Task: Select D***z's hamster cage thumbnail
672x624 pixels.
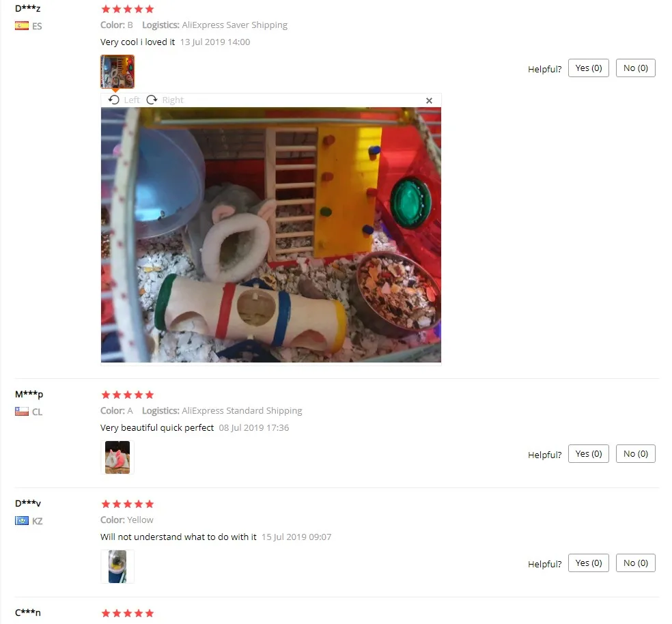Action: click(117, 72)
